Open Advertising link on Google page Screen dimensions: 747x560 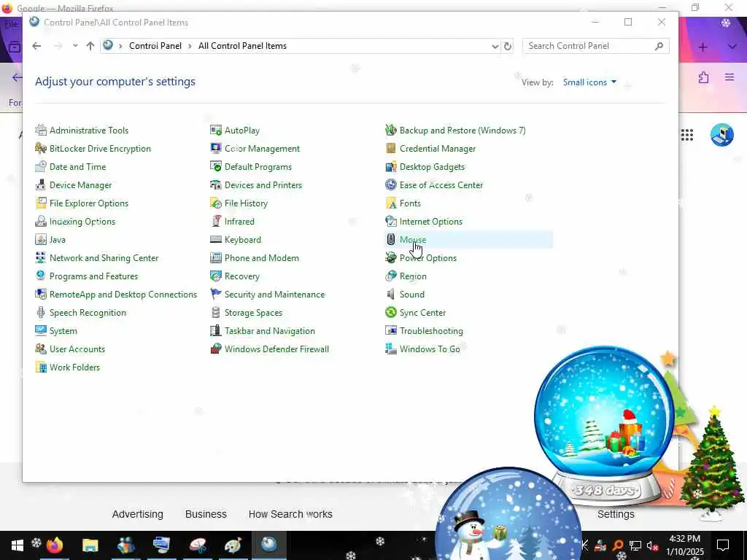click(x=138, y=514)
